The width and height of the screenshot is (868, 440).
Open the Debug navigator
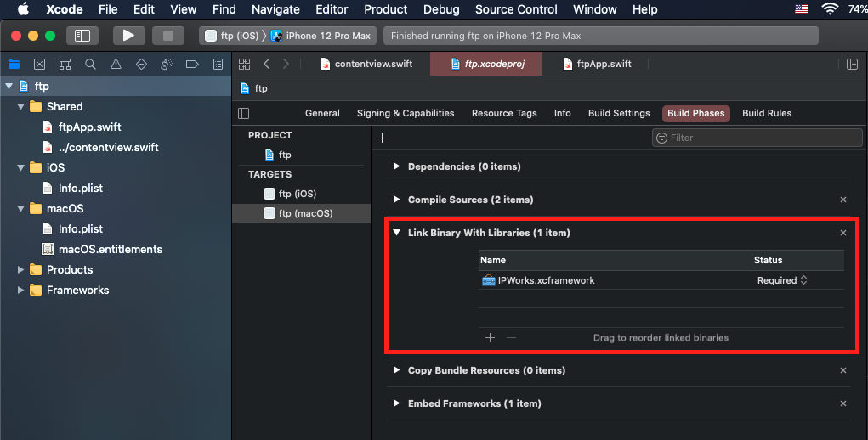click(x=167, y=64)
